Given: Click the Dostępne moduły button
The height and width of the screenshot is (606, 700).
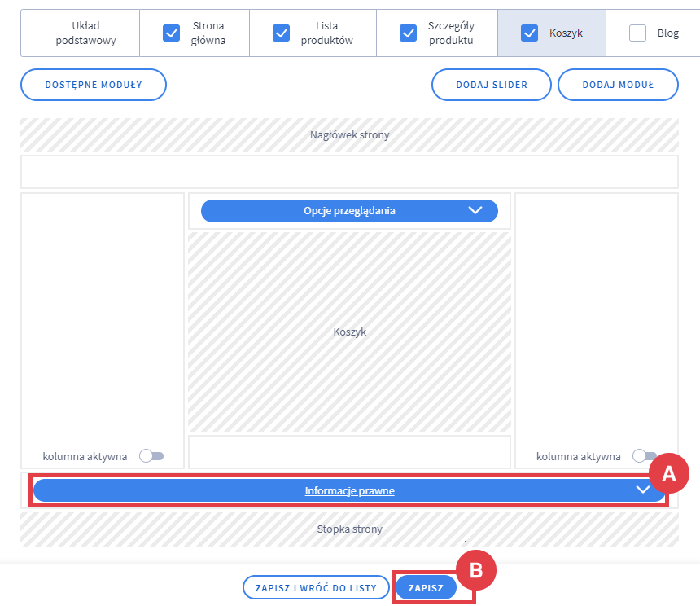Looking at the screenshot, I should click(94, 85).
